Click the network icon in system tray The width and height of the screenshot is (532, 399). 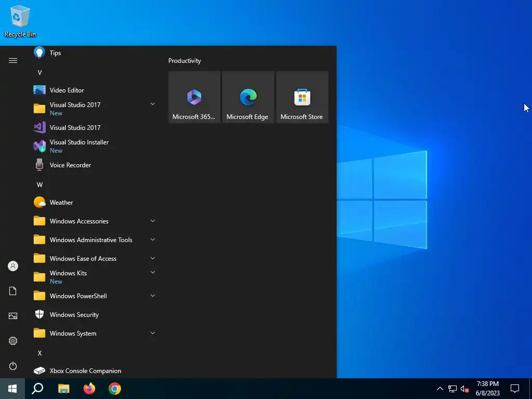[x=453, y=389]
